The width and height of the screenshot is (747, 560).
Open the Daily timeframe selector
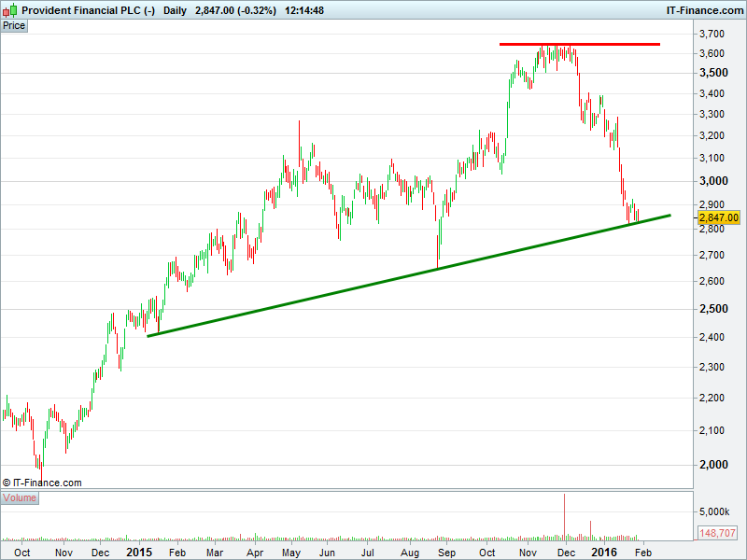tap(174, 10)
